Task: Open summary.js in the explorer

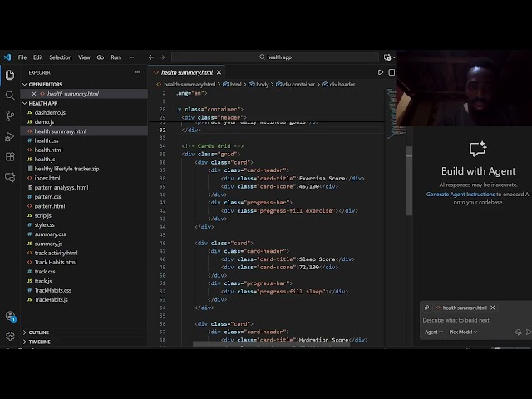Action: [x=48, y=244]
